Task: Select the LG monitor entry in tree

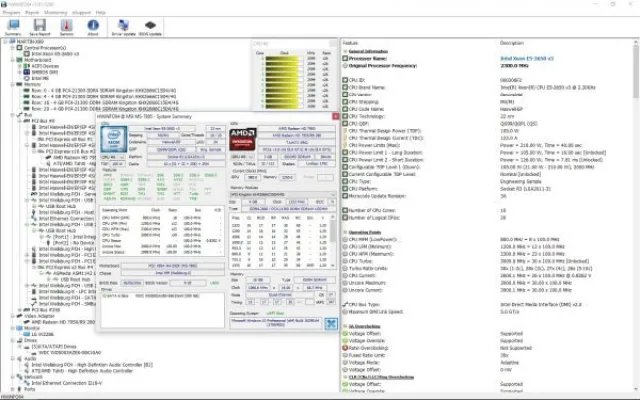Action: 42,334
